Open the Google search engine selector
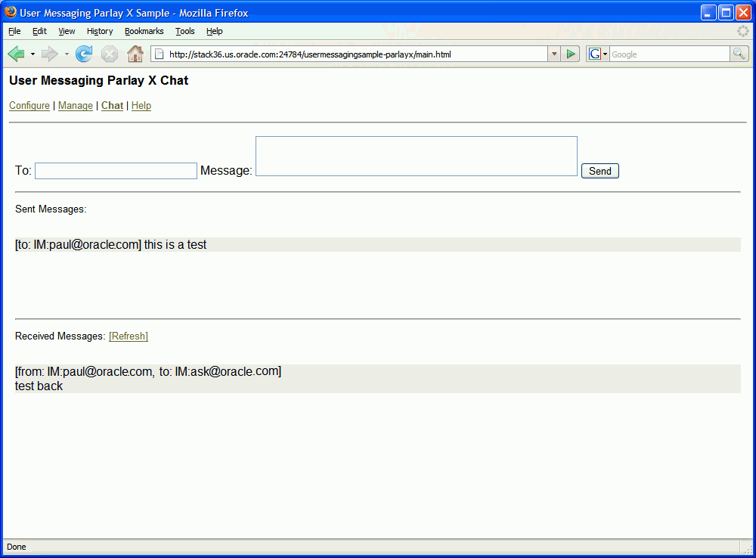 tap(598, 54)
